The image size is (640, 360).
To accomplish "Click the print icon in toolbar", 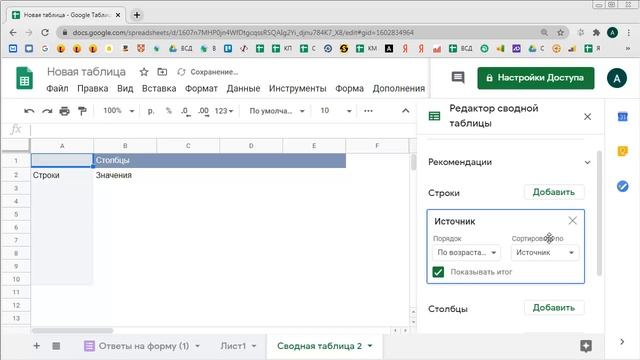I will [64, 111].
